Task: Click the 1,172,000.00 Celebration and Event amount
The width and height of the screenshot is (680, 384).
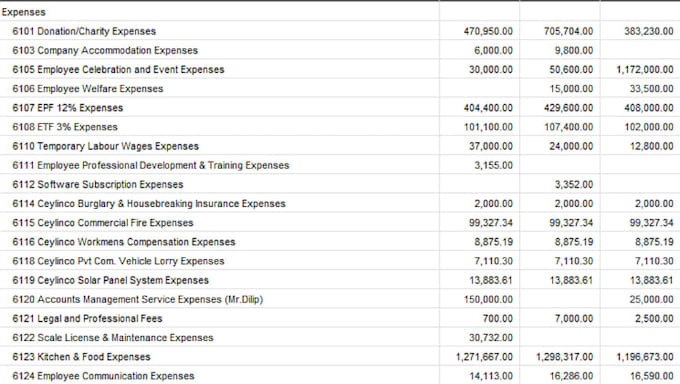Action: point(645,69)
